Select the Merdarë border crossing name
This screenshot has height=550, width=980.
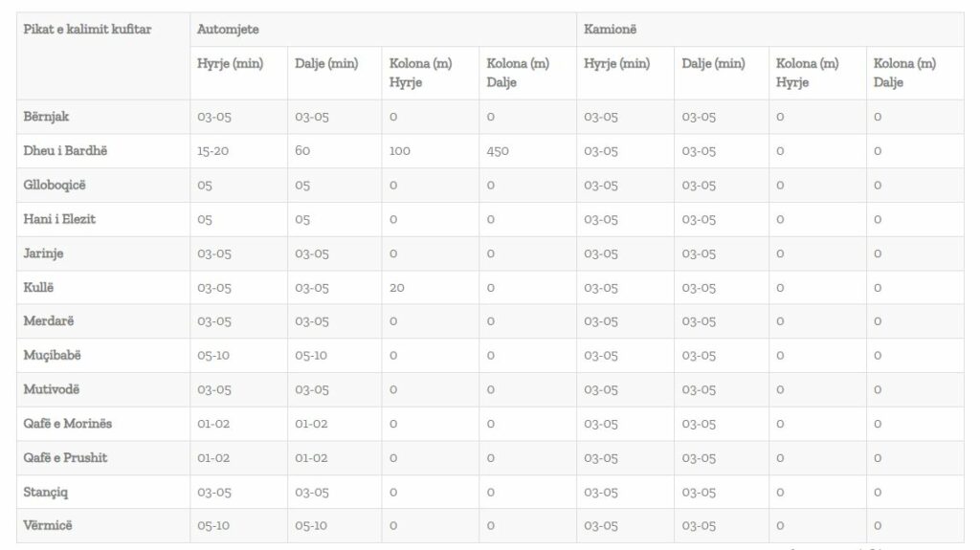(48, 321)
